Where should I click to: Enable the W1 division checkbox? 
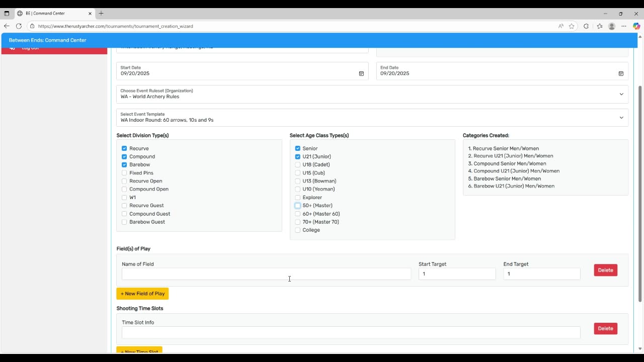coord(124,197)
